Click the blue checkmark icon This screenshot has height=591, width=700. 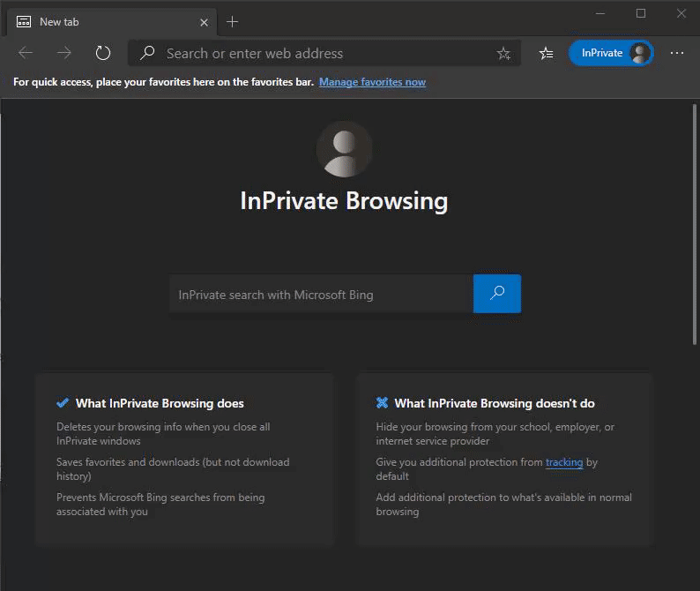click(x=63, y=403)
